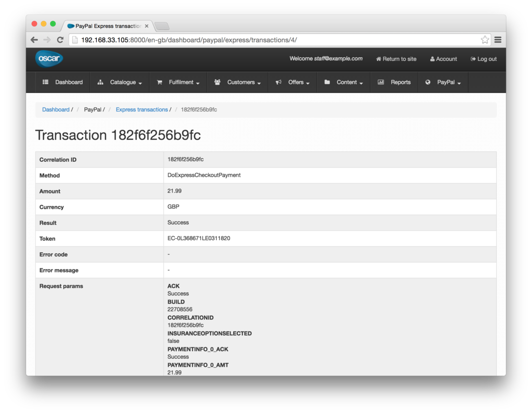Click the PAYMENTINFO_0_ACK parameter label
The image size is (532, 413).
pos(198,349)
